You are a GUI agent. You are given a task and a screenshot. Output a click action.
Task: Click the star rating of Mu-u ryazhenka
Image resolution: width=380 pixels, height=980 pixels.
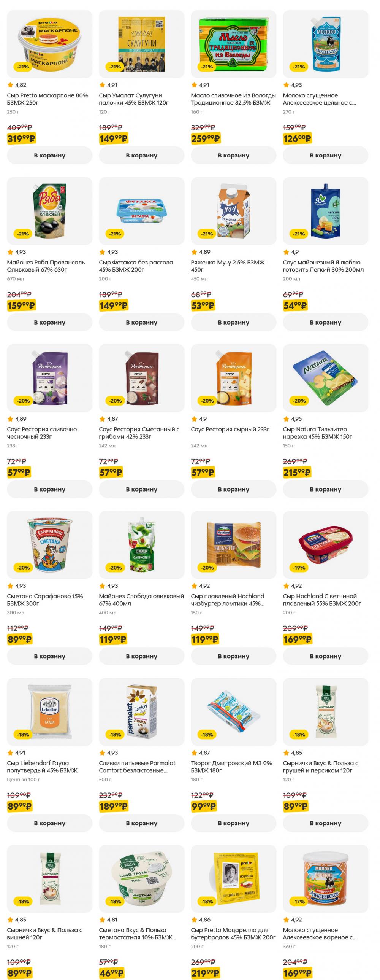coord(201,252)
